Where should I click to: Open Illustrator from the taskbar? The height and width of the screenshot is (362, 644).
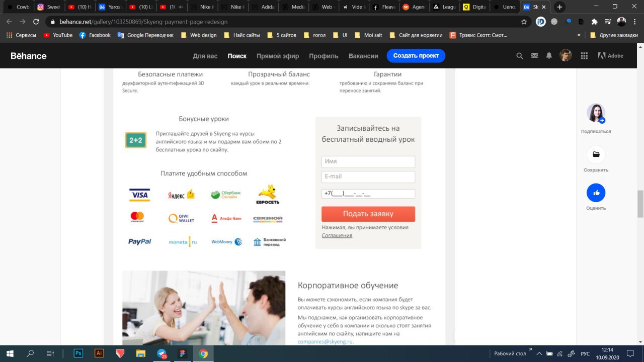[x=99, y=353]
